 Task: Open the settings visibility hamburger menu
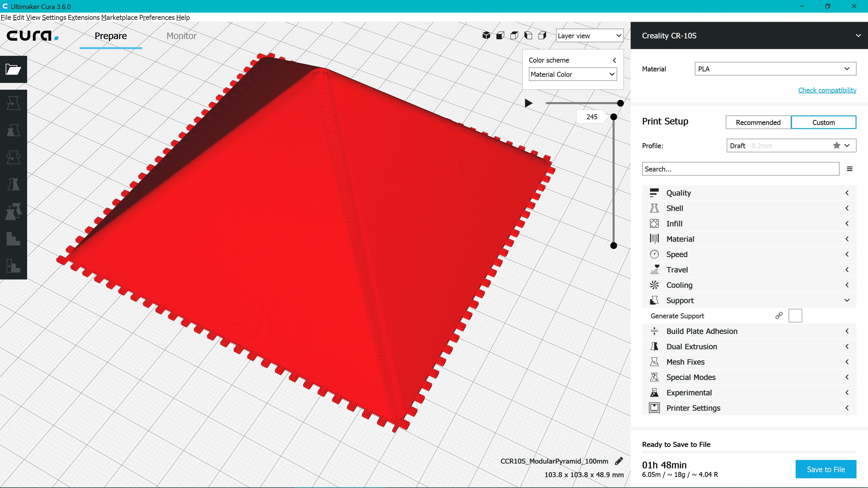click(849, 169)
